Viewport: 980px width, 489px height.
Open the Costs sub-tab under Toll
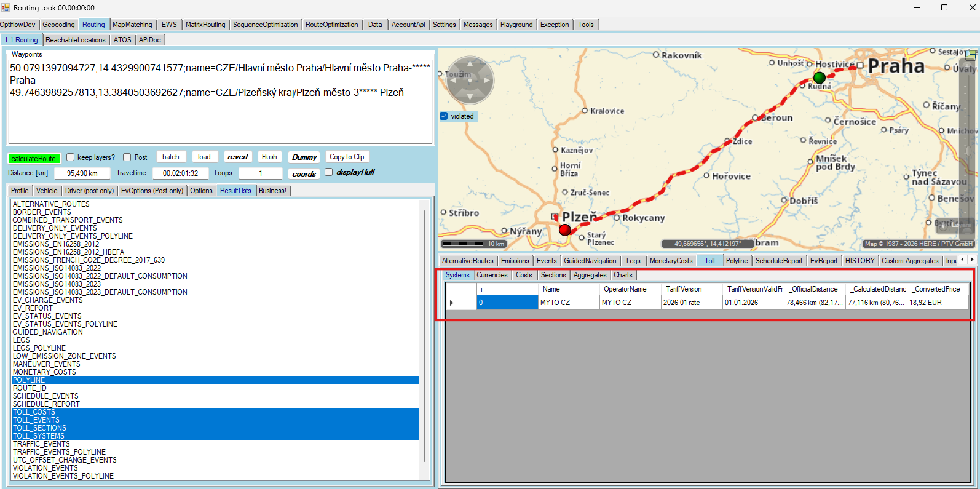524,275
